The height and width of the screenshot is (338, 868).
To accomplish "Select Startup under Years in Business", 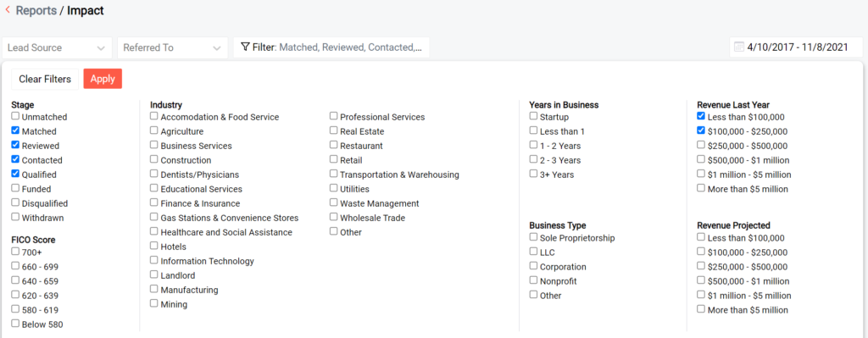I will tap(534, 116).
